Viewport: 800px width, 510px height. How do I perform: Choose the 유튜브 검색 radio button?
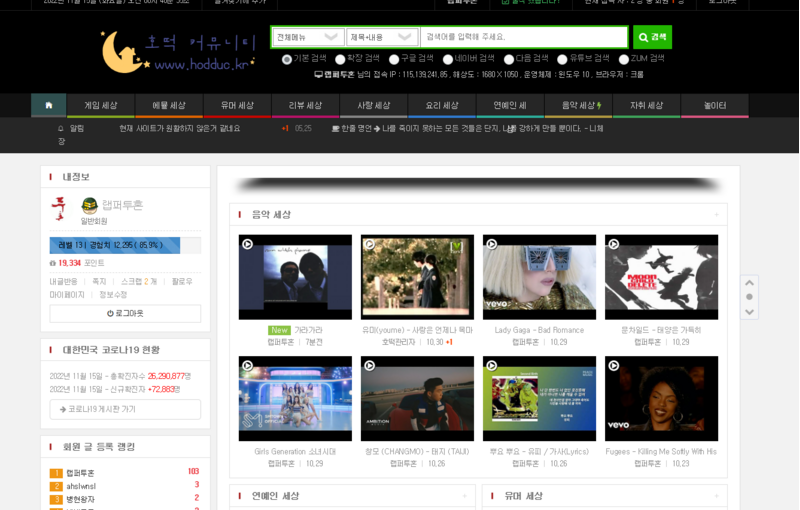click(x=562, y=59)
